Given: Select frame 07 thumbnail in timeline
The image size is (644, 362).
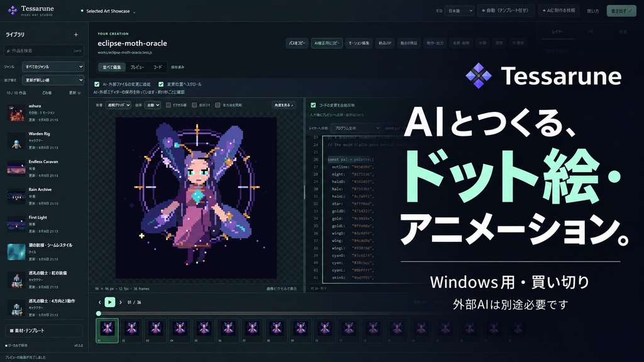Looking at the screenshot, I should (252, 331).
